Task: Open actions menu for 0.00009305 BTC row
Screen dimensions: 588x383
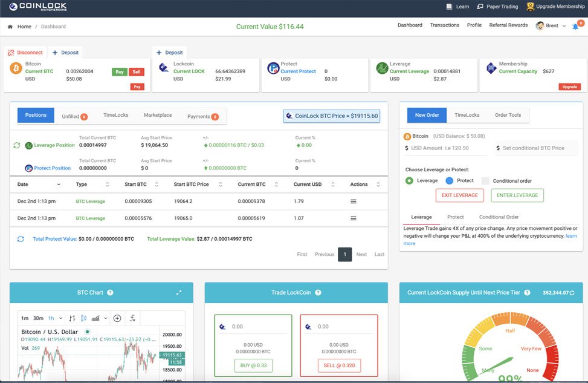Action: pos(354,201)
